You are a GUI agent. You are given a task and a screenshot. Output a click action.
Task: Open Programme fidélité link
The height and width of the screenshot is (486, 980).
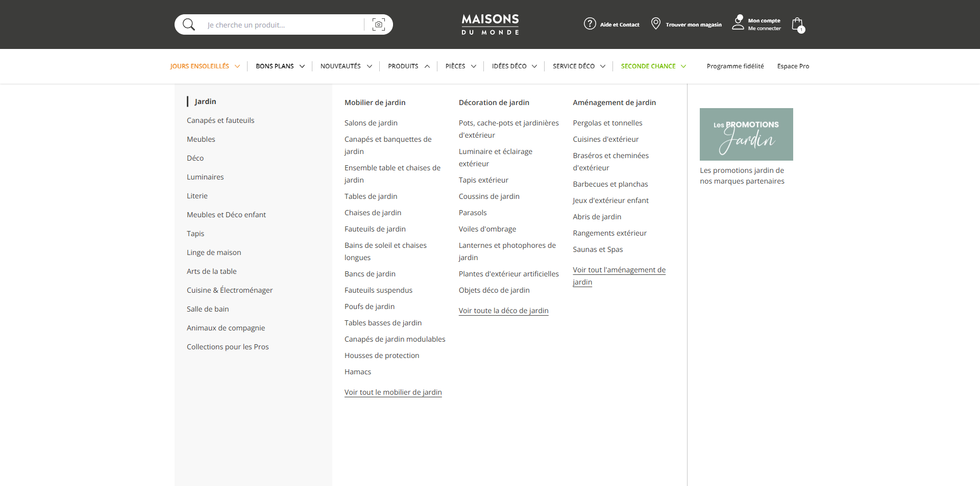736,66
